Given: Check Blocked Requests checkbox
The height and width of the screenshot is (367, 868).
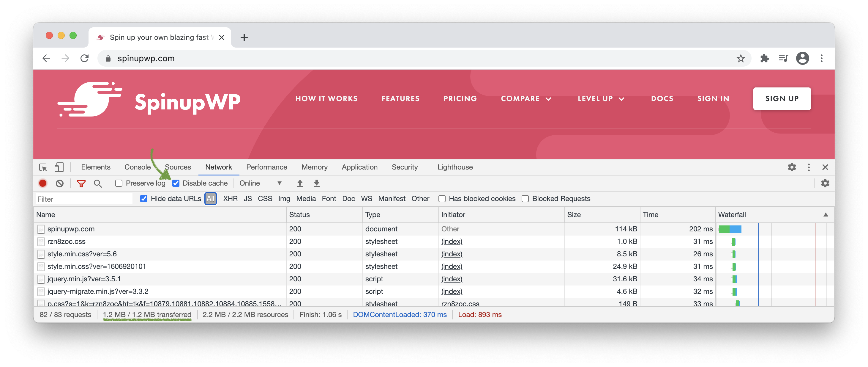Looking at the screenshot, I should (x=525, y=199).
